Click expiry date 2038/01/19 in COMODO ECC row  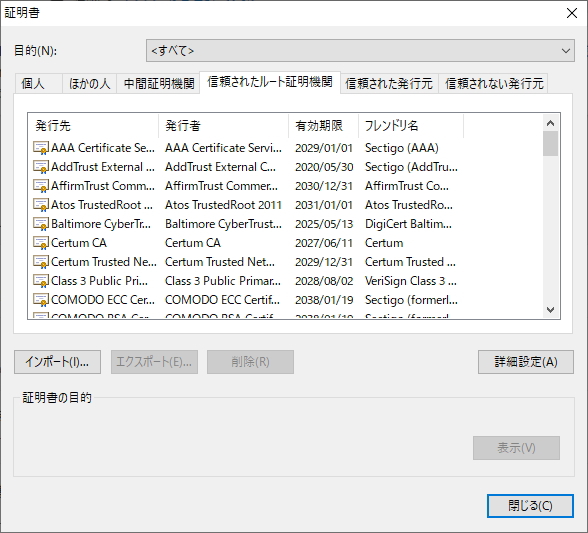point(324,300)
